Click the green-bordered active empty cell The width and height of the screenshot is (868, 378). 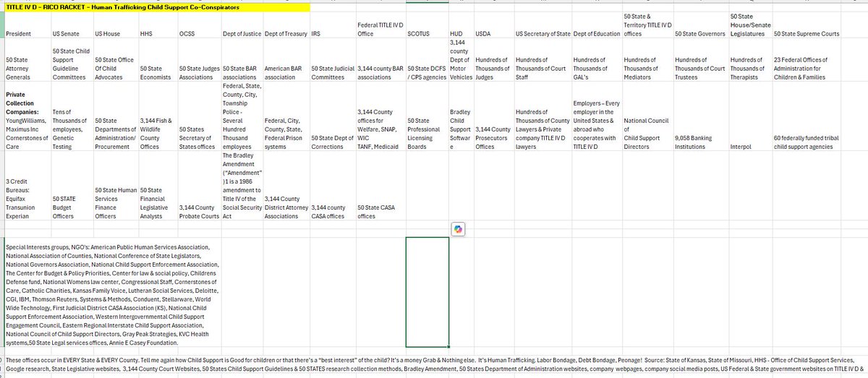click(x=427, y=292)
